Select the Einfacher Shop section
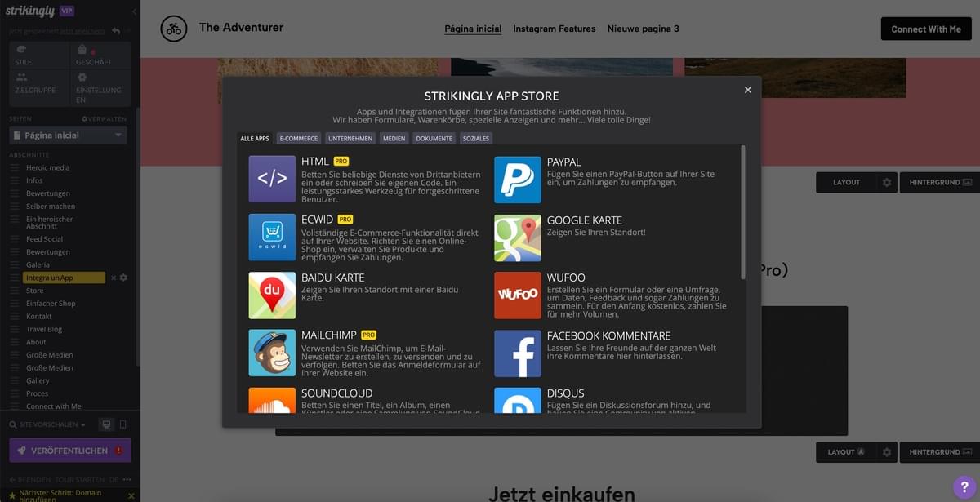 (51, 303)
